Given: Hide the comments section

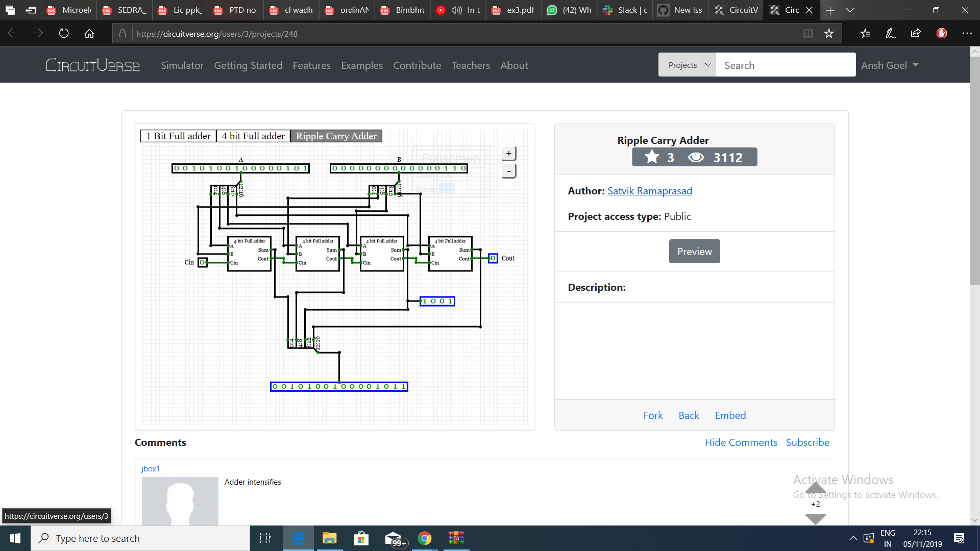Looking at the screenshot, I should (741, 442).
